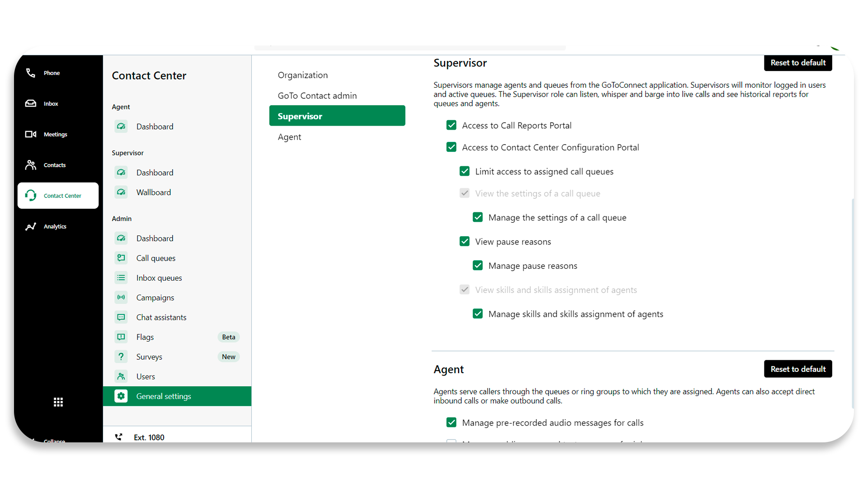Open the apps grid launcher icon

(58, 402)
